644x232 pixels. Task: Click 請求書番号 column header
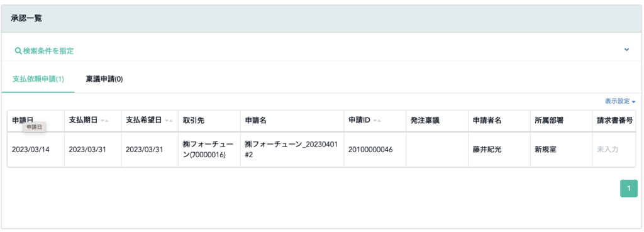(x=614, y=120)
